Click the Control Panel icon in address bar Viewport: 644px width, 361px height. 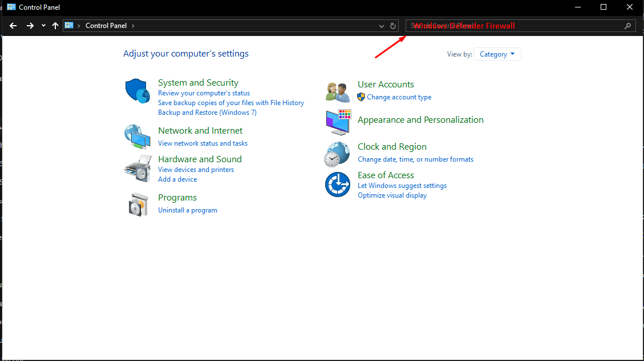coord(69,26)
